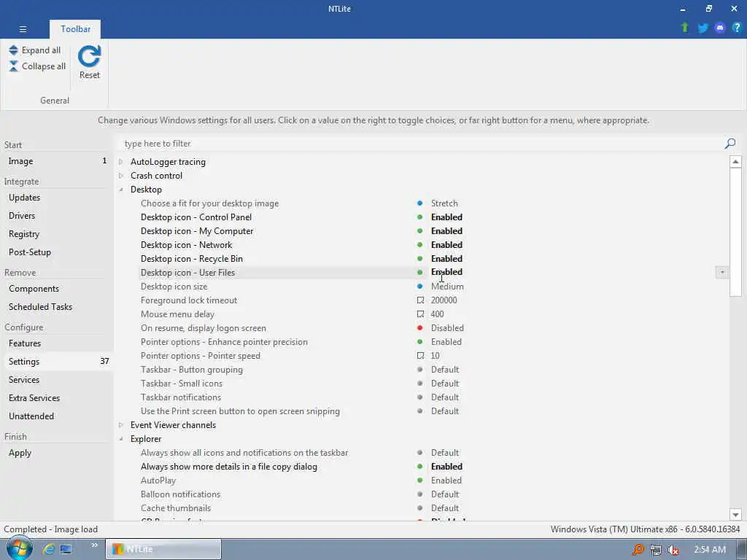Viewport: 747px width, 560px height.
Task: Open the Twitter bird icon link
Action: point(703,28)
